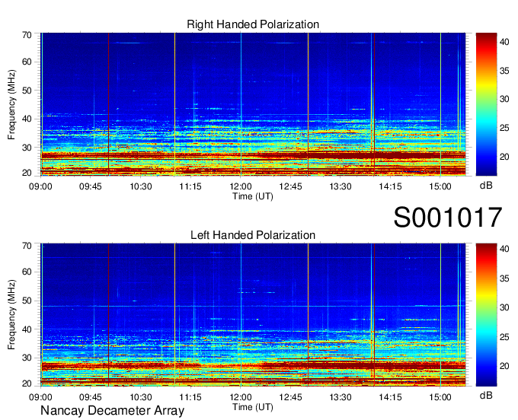Click the "35" value on the upper colorbar scale
This screenshot has height=420, width=518.
coord(504,70)
